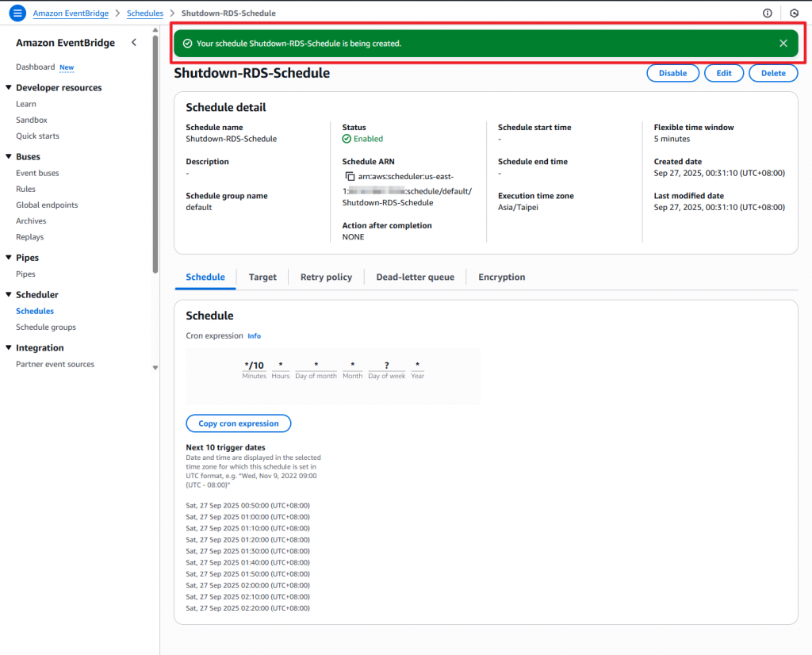Select the Action after completion NONE value
This screenshot has height=655, width=812.
click(x=353, y=236)
